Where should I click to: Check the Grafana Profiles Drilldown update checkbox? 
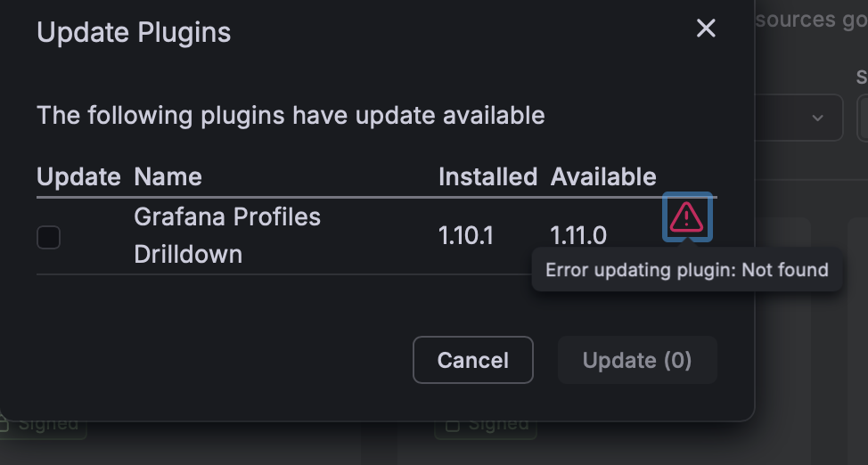[x=48, y=237]
